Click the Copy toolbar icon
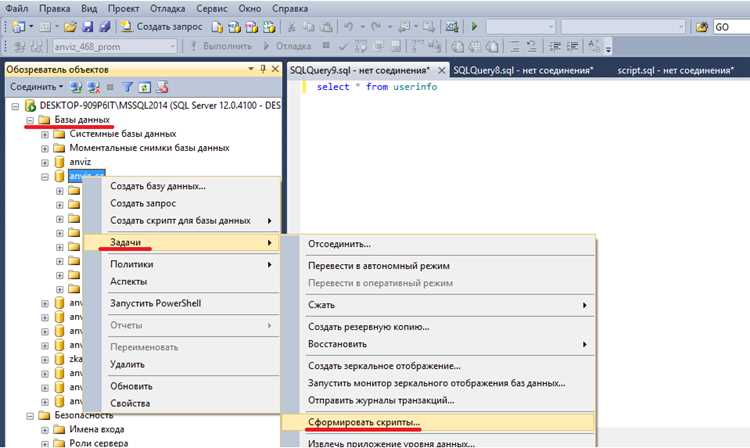Viewport: 750px width, 448px height. point(309,27)
